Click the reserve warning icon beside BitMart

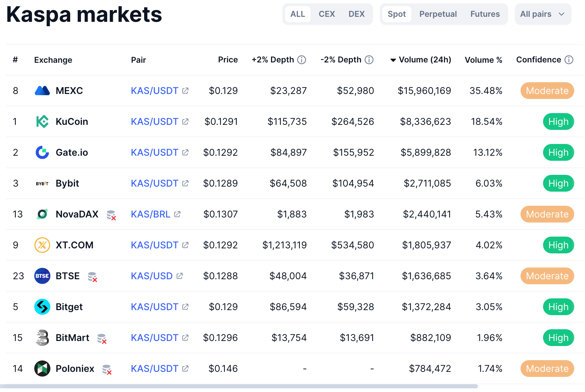pyautogui.click(x=102, y=339)
